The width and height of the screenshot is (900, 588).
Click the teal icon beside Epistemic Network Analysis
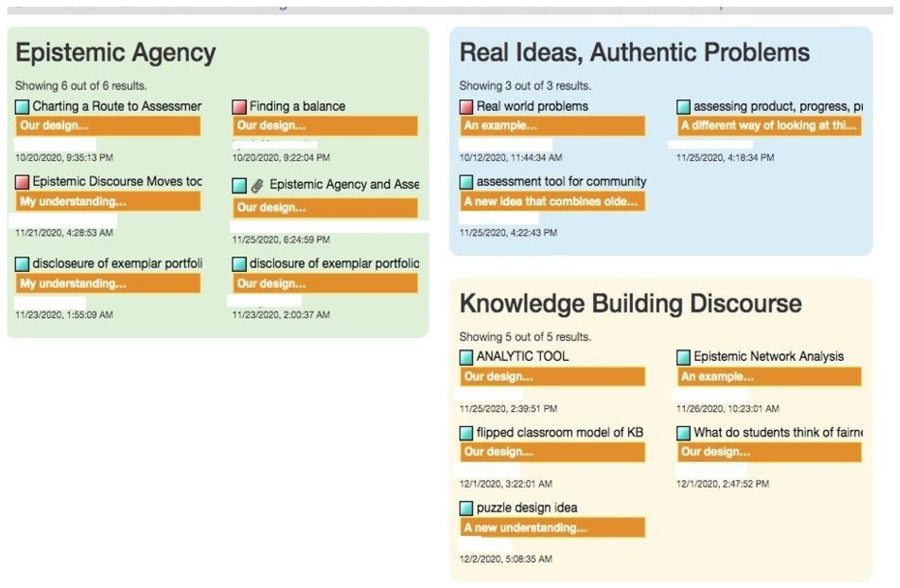click(683, 357)
